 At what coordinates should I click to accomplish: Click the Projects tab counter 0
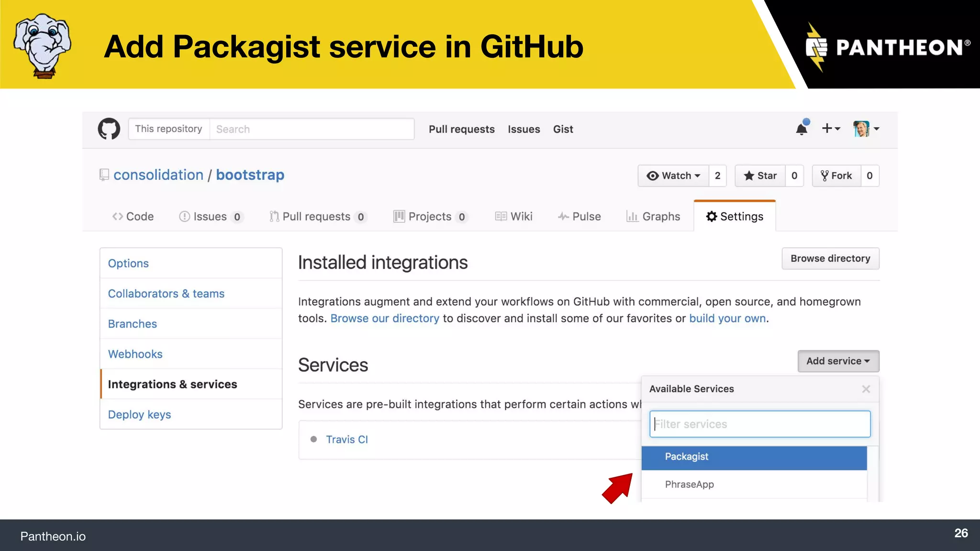pos(461,217)
